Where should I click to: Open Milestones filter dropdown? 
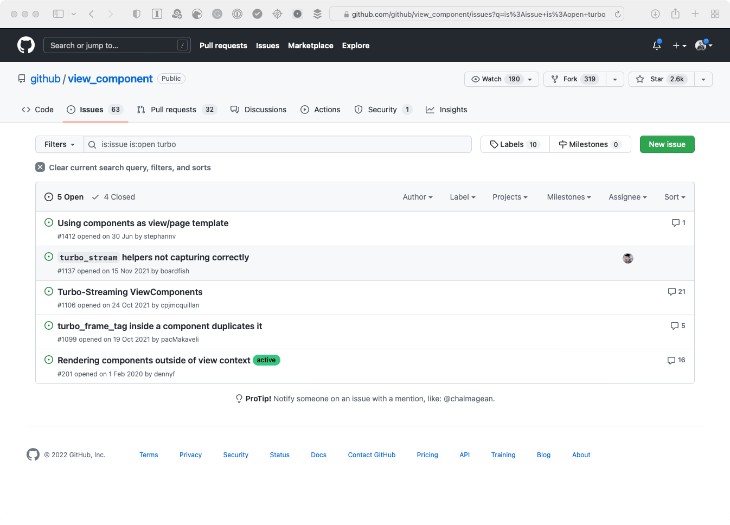(x=569, y=197)
